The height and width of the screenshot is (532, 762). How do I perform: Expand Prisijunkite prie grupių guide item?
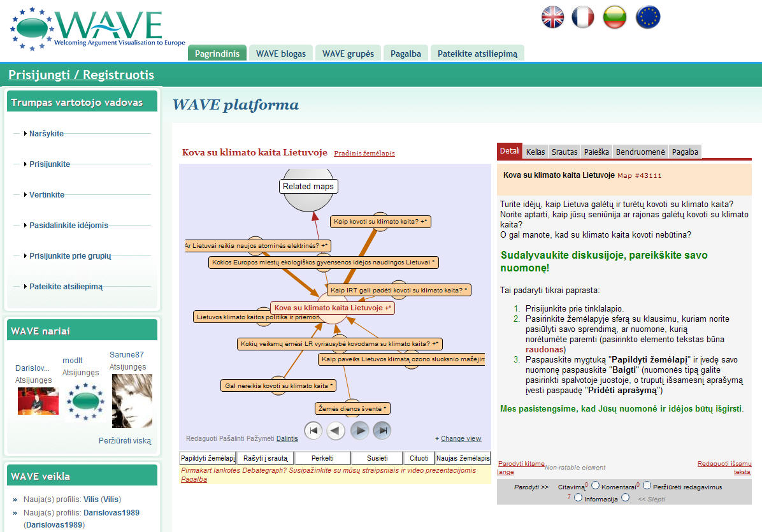coord(70,256)
